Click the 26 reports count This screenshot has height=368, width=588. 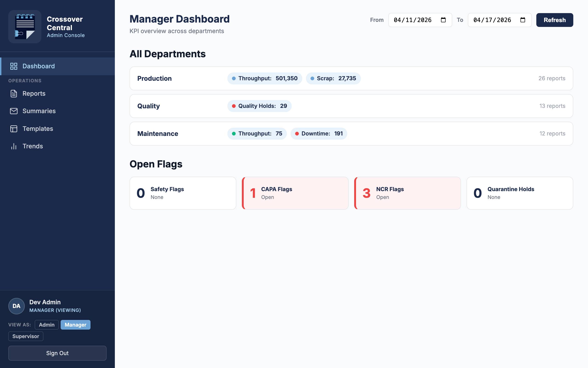point(552,78)
